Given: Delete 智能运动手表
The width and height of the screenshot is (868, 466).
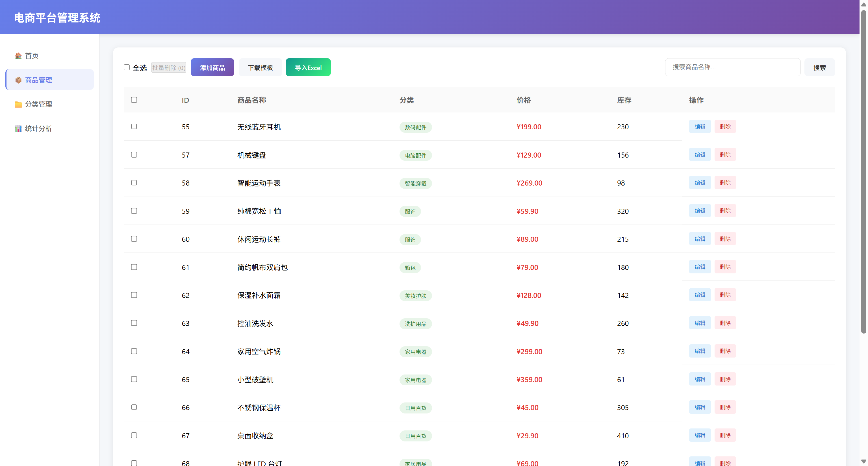Looking at the screenshot, I should point(725,182).
